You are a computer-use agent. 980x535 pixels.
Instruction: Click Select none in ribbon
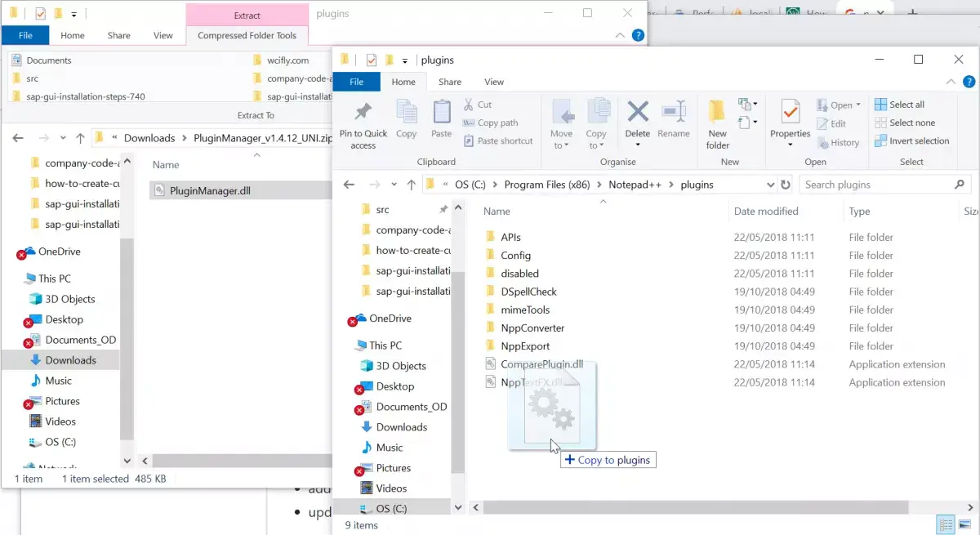click(x=905, y=123)
